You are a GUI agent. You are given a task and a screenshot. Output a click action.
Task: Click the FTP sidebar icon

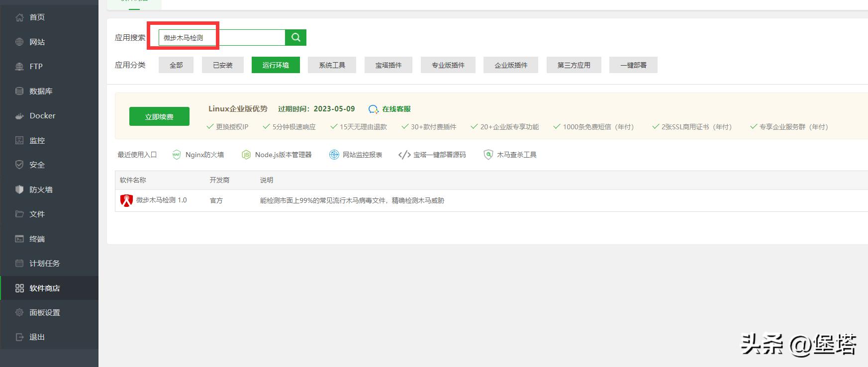click(x=19, y=67)
